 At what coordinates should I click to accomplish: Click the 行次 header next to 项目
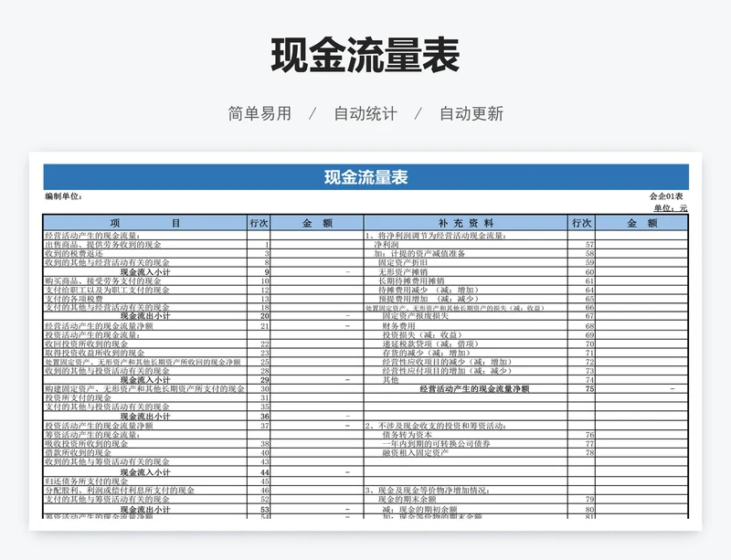(x=259, y=223)
